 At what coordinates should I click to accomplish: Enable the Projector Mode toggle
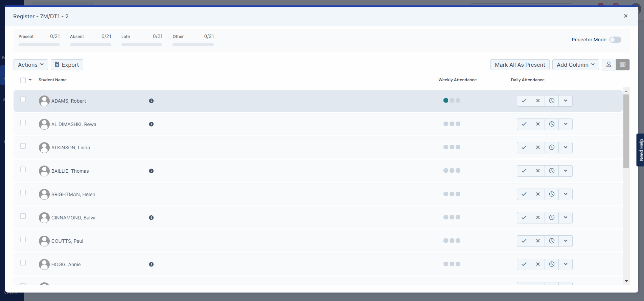[x=615, y=40]
